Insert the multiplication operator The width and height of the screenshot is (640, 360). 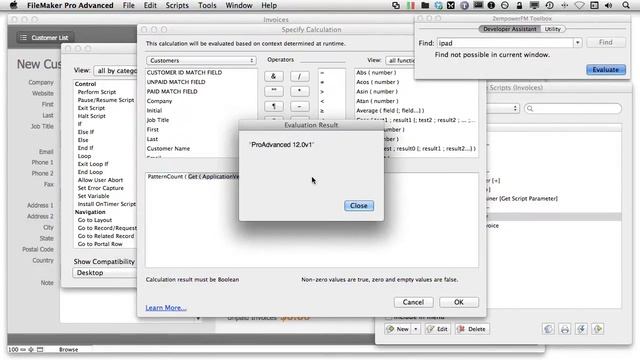299,91
